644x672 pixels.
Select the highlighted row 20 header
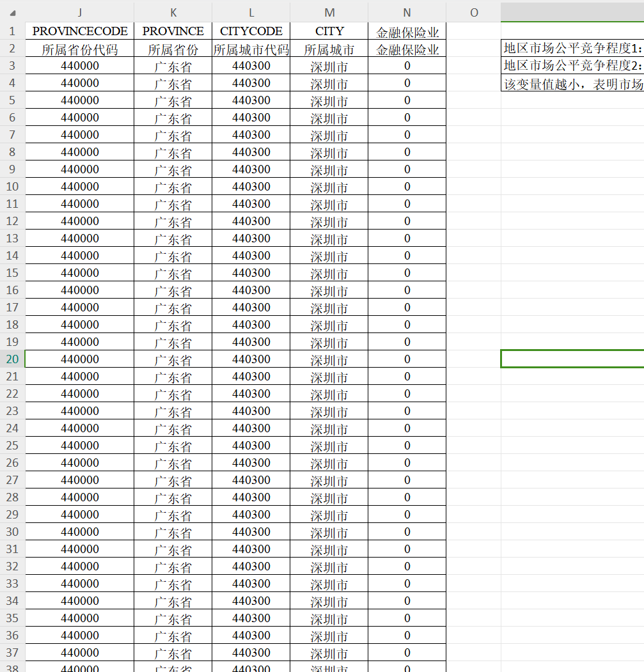(12, 359)
